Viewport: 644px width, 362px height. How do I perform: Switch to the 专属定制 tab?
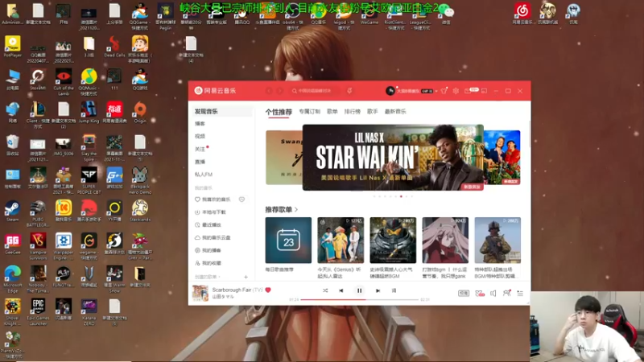pyautogui.click(x=309, y=111)
